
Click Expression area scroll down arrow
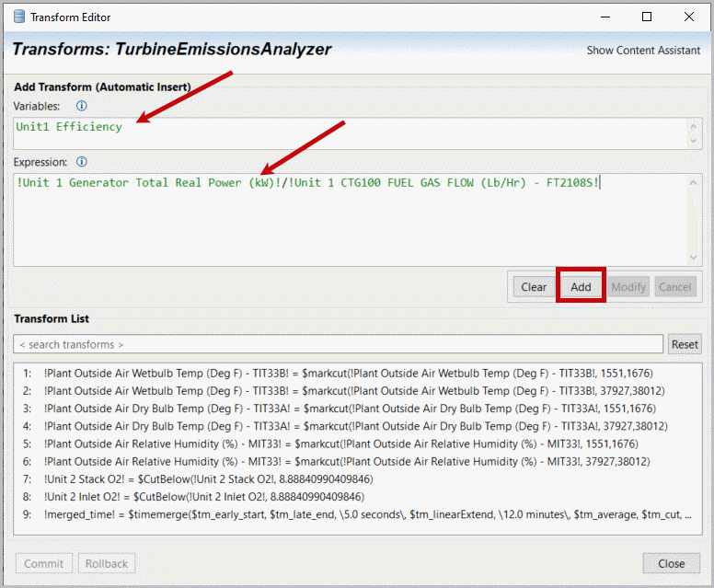[x=694, y=258]
